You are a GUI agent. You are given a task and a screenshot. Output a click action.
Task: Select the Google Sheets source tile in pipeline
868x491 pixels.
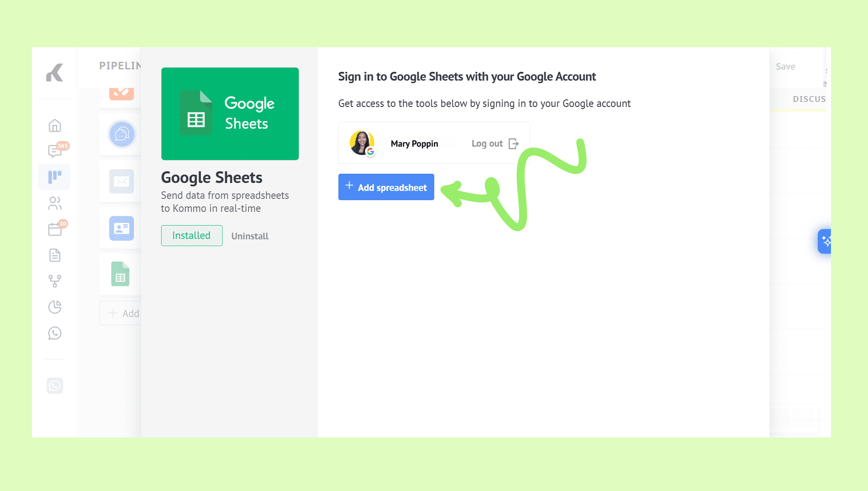point(121,274)
